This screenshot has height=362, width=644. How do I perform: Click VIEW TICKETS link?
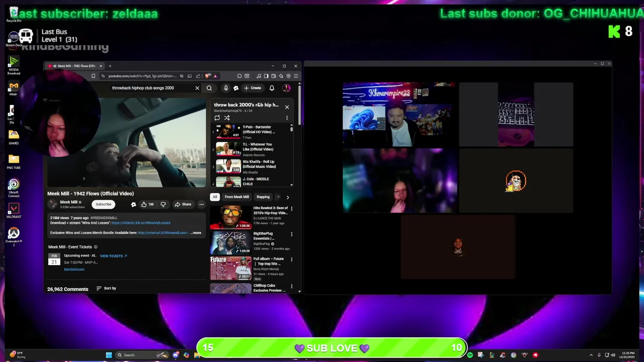tap(113, 256)
